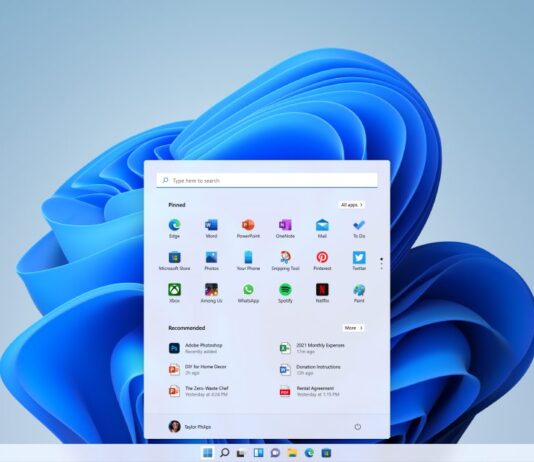The width and height of the screenshot is (534, 462).
Task: Open recommended Adobe Photoshop
Action: 196,348
